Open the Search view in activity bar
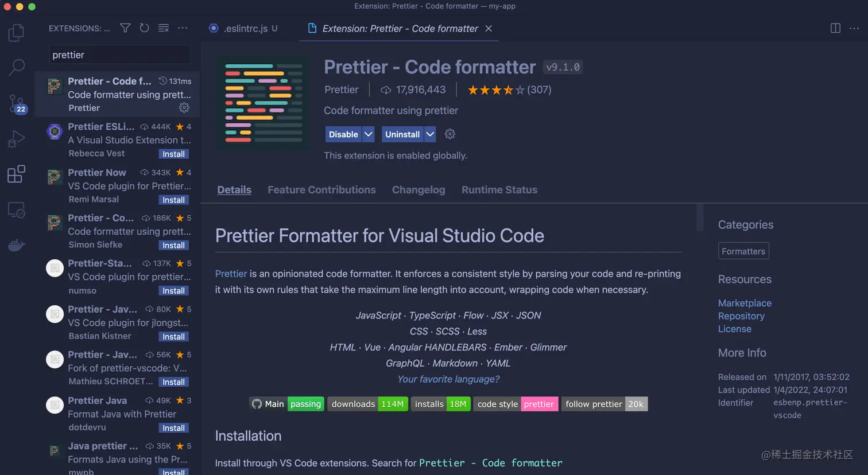This screenshot has width=868, height=475. coord(17,68)
